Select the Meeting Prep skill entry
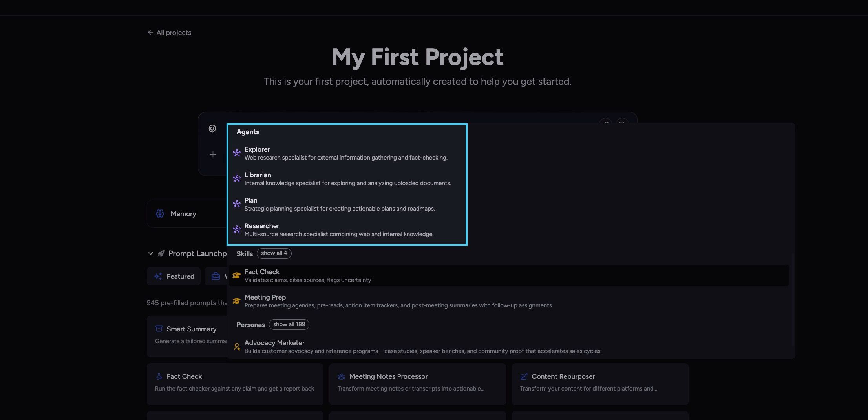 pyautogui.click(x=509, y=301)
